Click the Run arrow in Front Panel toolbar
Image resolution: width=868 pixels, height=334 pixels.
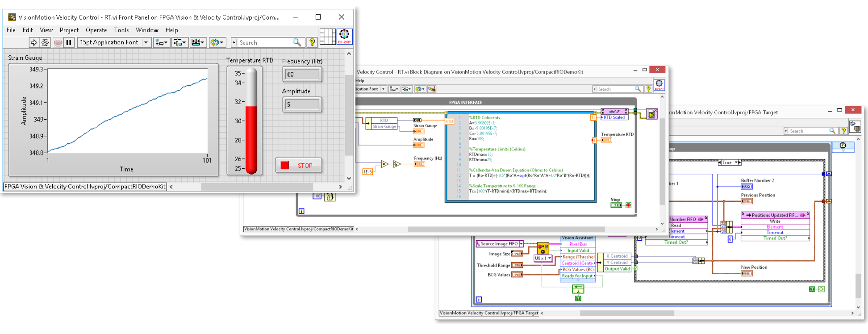[34, 42]
